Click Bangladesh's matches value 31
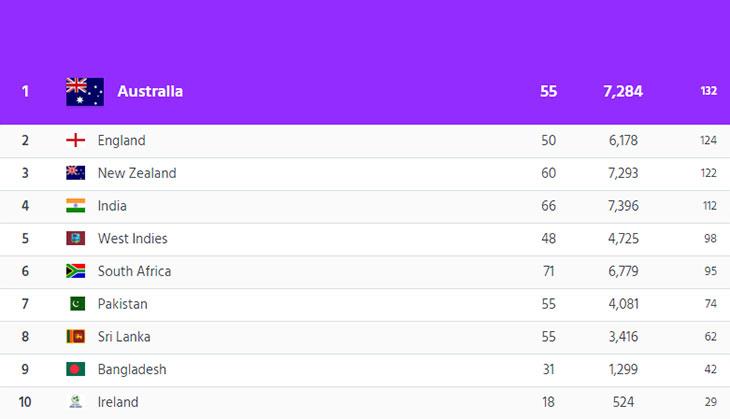The width and height of the screenshot is (730, 419). [x=548, y=369]
